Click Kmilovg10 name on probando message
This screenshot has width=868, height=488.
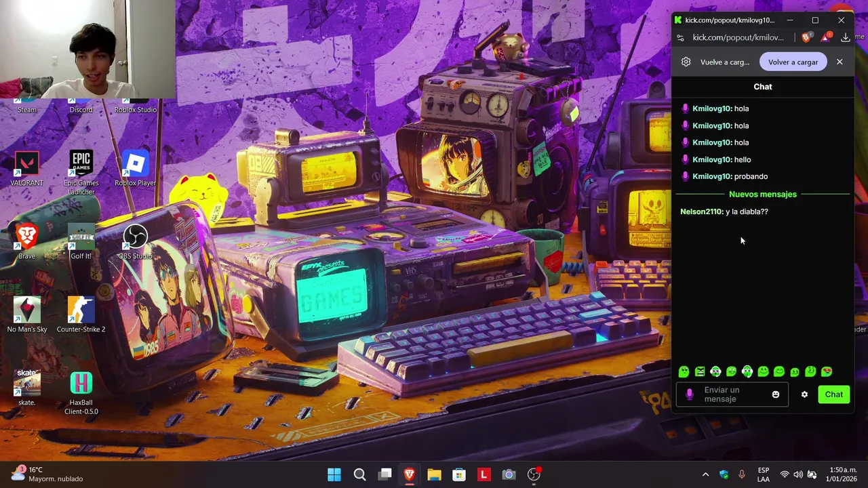pos(712,176)
